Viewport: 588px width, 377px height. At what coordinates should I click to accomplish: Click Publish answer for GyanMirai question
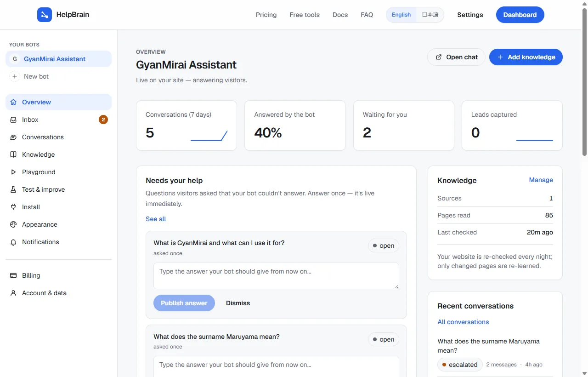(x=184, y=303)
